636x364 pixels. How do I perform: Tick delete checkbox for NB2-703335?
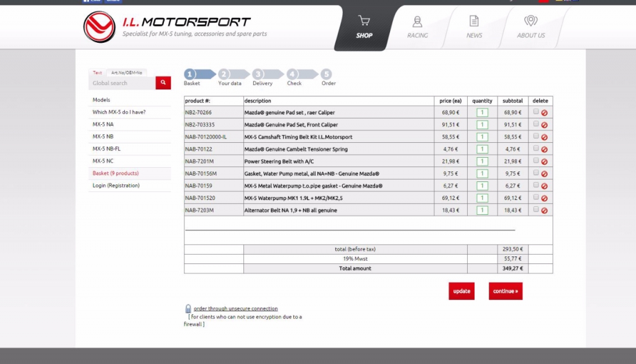coord(536,124)
